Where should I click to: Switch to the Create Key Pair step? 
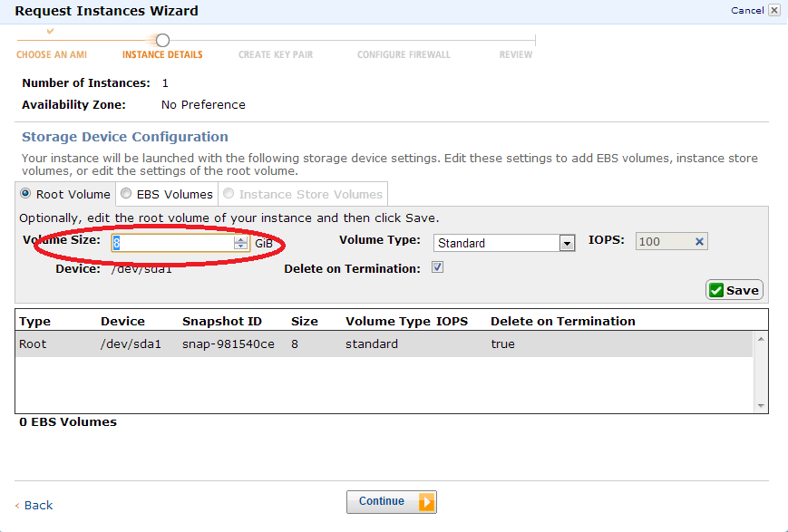(x=275, y=54)
